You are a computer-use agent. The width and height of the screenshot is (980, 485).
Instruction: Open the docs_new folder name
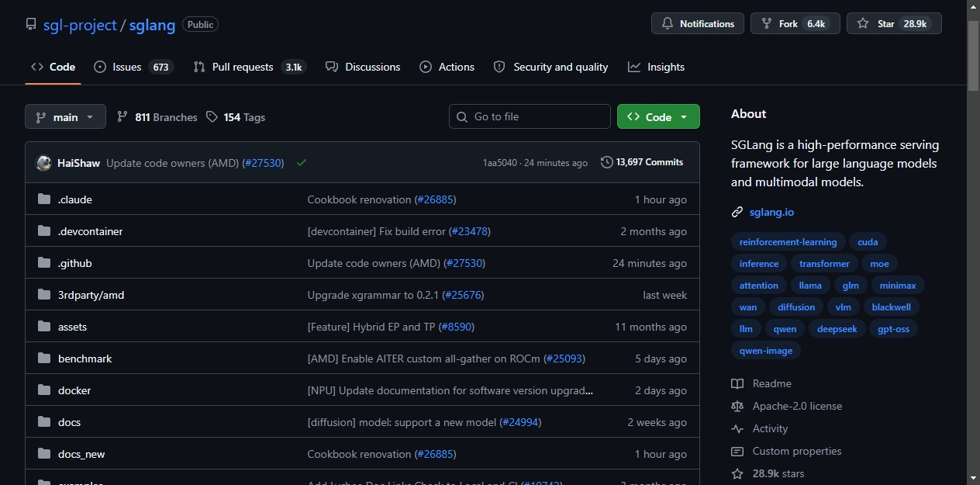[81, 454]
